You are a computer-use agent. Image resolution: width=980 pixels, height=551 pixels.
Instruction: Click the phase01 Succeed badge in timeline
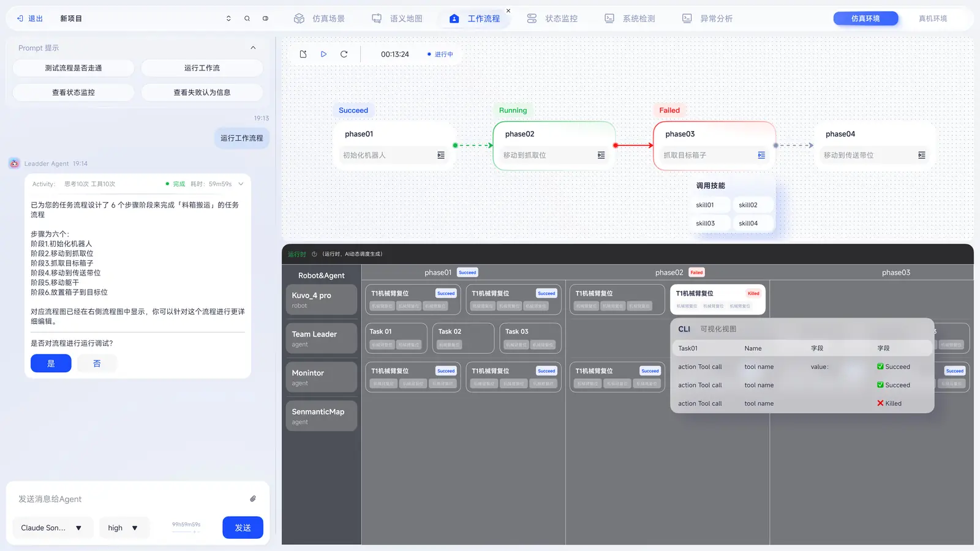tap(467, 272)
